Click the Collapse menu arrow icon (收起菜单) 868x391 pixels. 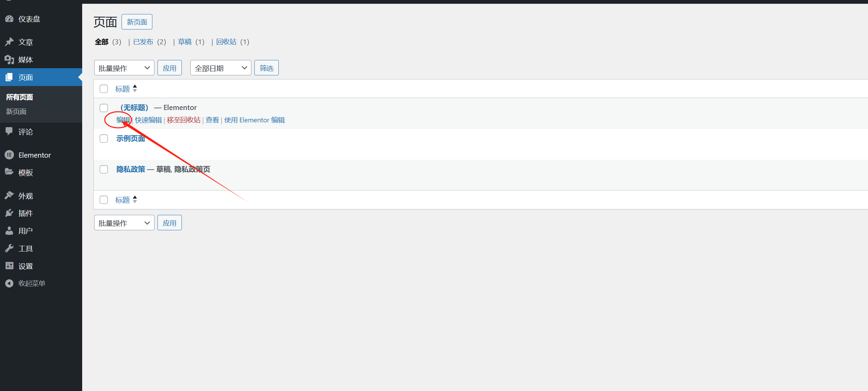(9, 283)
